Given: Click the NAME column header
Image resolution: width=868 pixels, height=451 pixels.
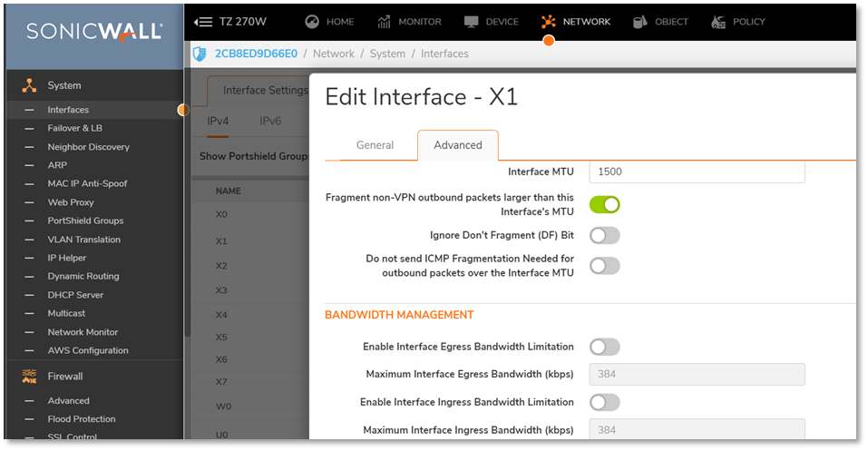Looking at the screenshot, I should pos(228,191).
